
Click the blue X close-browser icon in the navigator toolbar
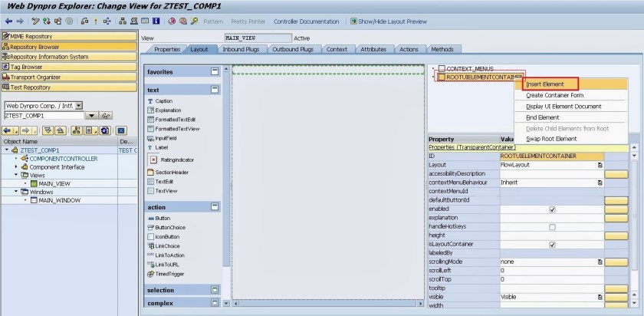pos(121,130)
